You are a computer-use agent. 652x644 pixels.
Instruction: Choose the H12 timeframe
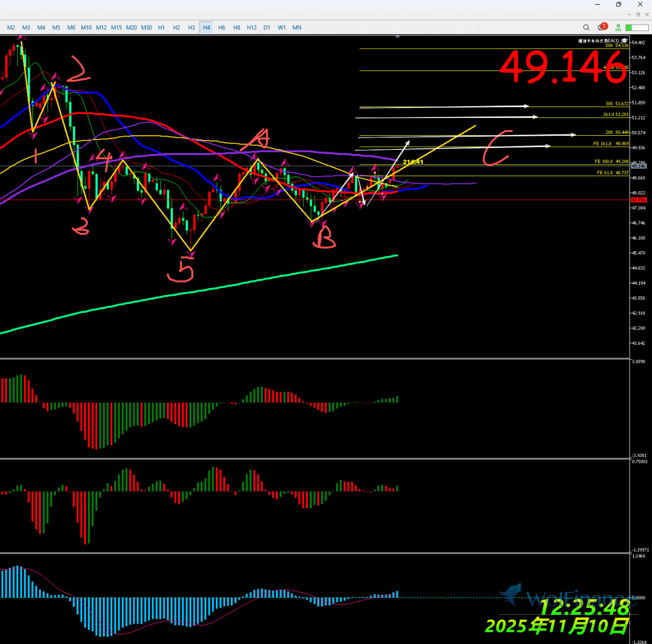(252, 28)
